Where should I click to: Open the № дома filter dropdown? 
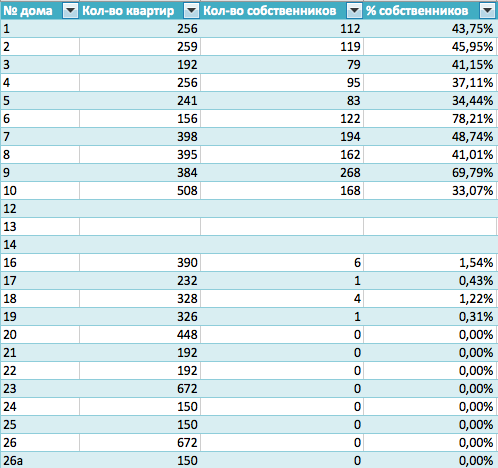point(70,11)
